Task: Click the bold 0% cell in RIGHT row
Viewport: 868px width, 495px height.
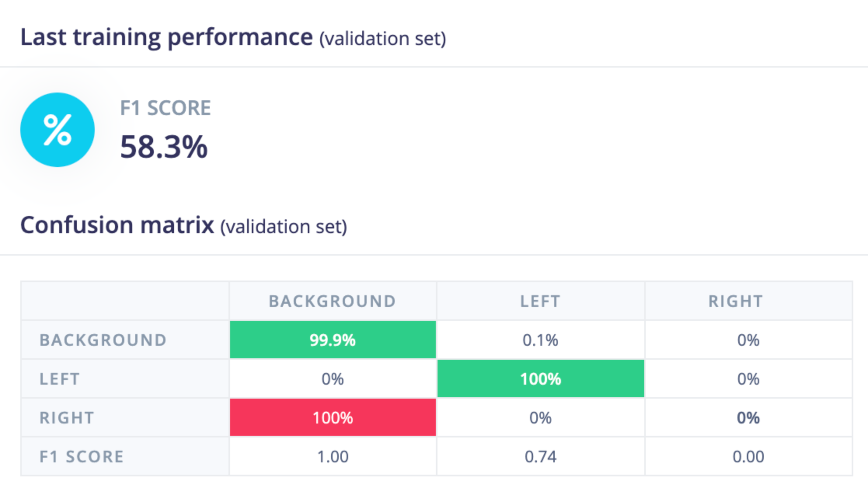Action: (748, 418)
